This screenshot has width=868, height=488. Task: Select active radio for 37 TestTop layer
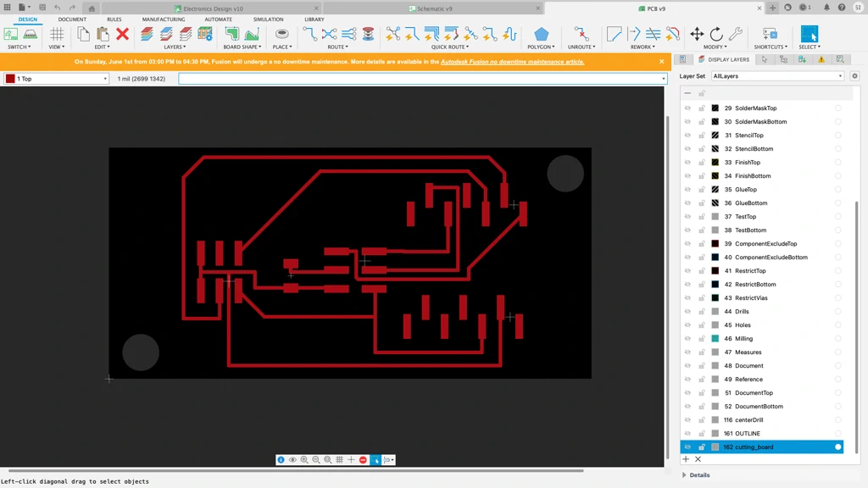838,216
